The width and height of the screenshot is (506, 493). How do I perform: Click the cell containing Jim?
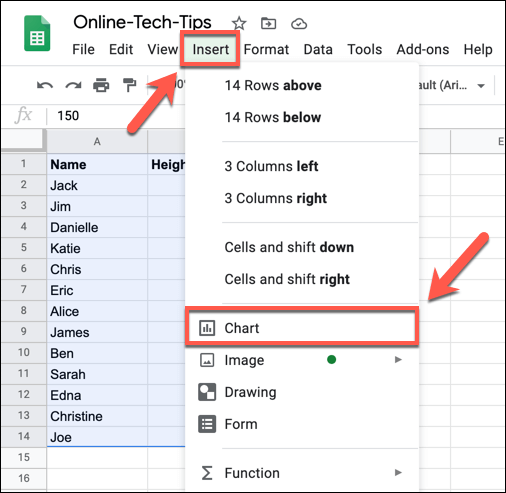point(97,206)
